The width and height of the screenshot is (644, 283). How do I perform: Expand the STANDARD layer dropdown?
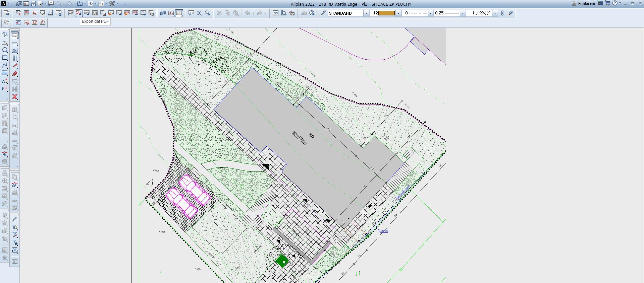[x=366, y=13]
